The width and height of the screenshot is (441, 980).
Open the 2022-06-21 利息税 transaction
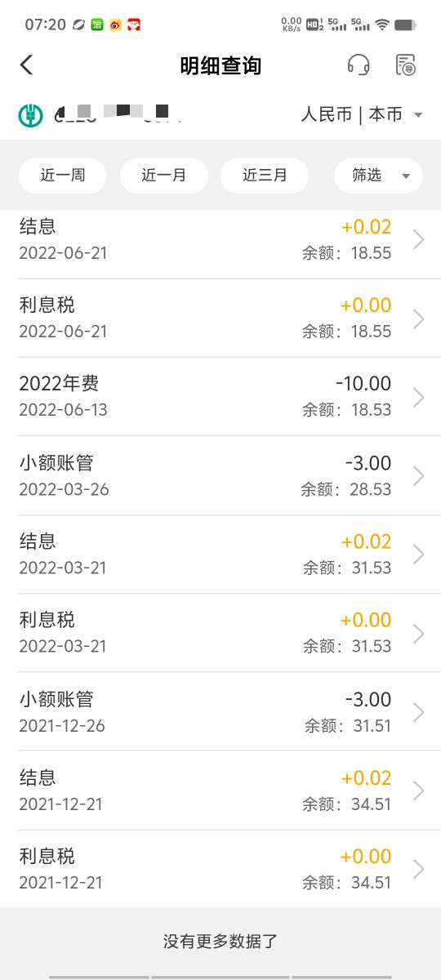tap(220, 318)
